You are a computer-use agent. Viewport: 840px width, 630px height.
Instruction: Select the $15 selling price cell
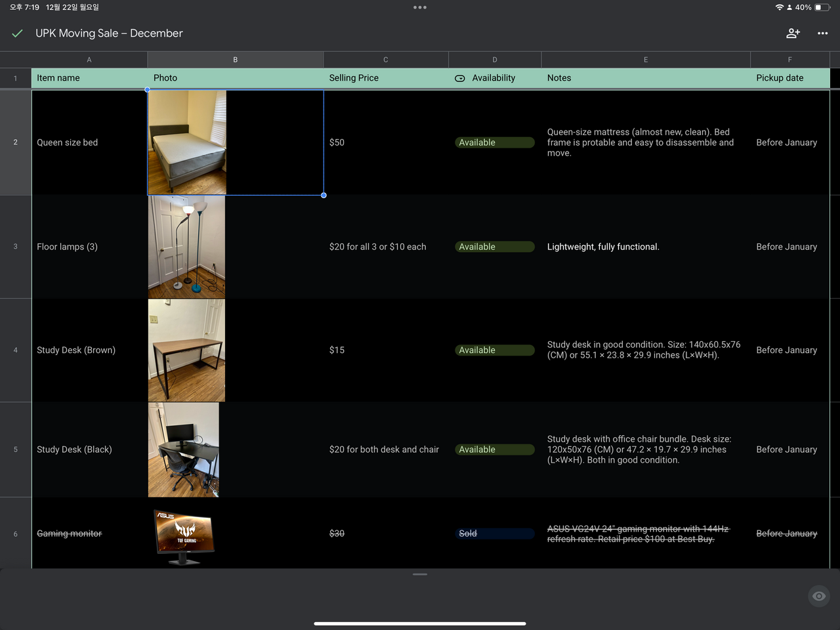[x=385, y=350]
